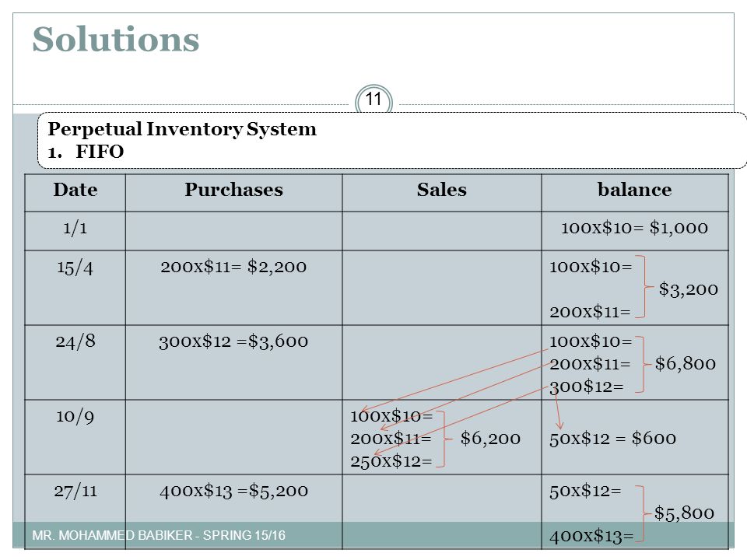Click 300$12= in the 24/8 balance

click(x=587, y=387)
